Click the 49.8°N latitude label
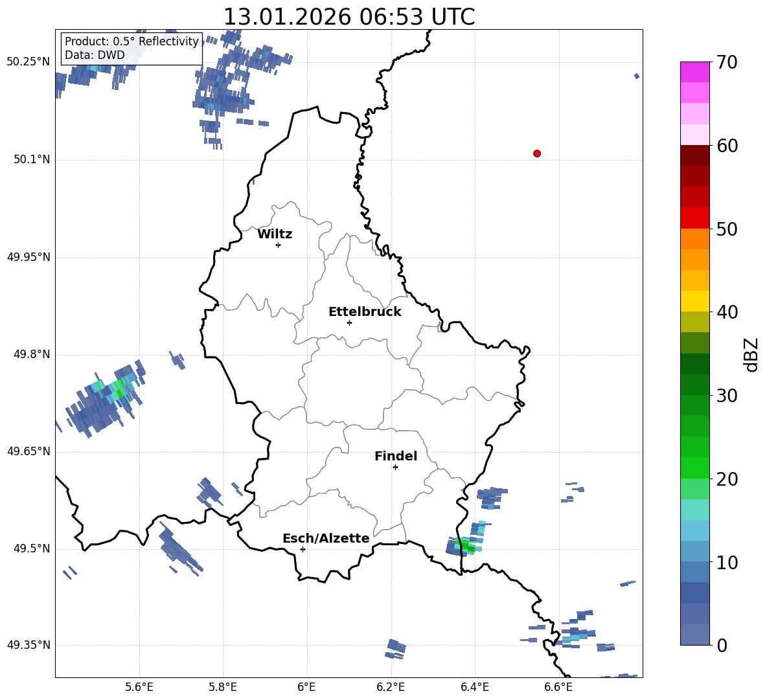 coord(31,354)
